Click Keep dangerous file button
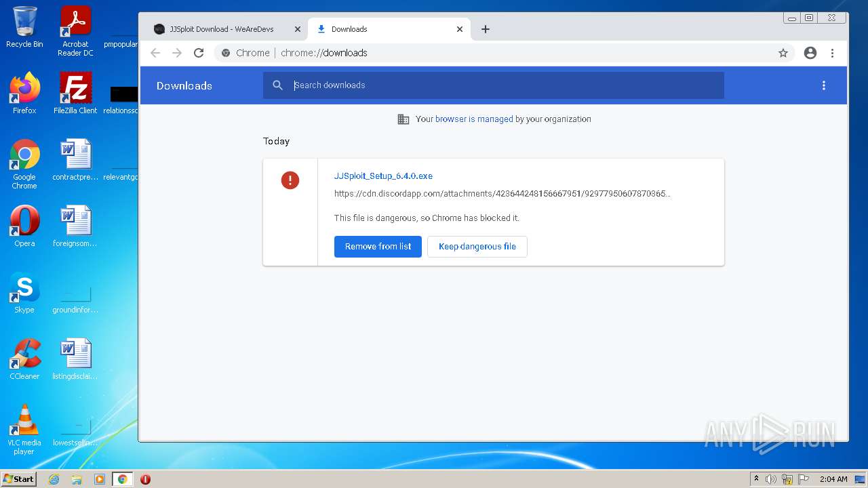Screen dimensions: 868x488 point(477,247)
